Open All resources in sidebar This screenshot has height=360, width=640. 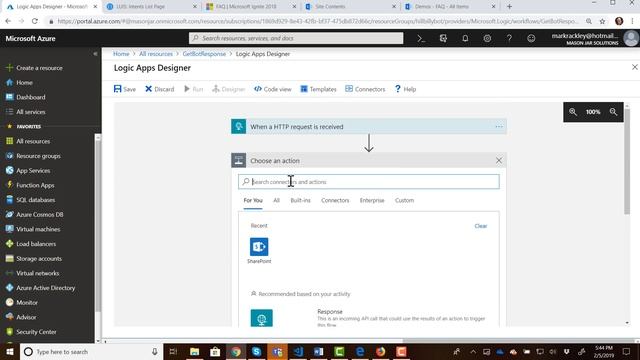click(28, 141)
